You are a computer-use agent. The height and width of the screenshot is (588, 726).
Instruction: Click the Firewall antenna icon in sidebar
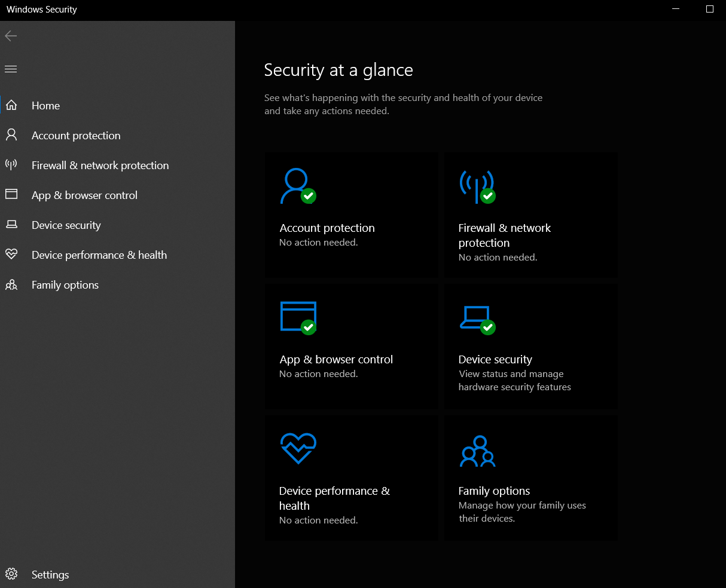11,165
